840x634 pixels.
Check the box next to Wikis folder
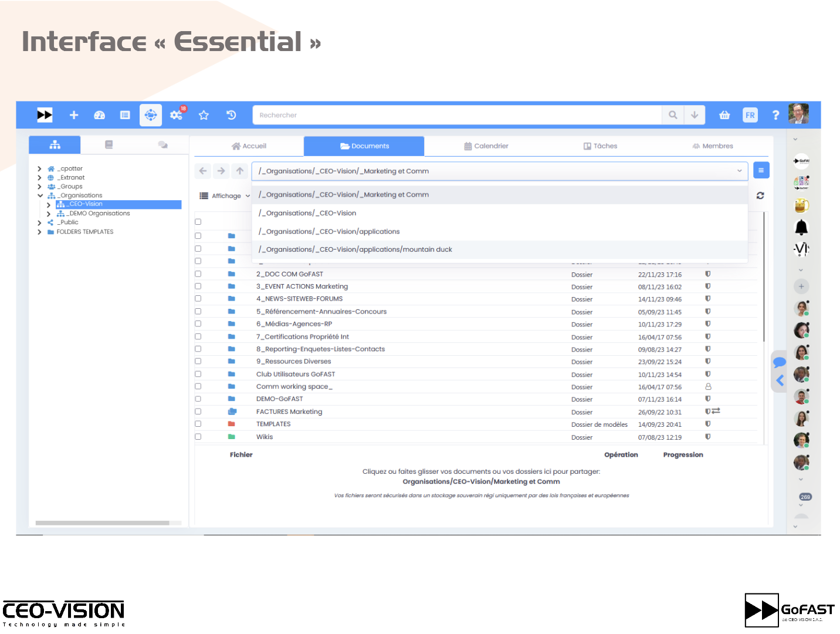pos(198,437)
